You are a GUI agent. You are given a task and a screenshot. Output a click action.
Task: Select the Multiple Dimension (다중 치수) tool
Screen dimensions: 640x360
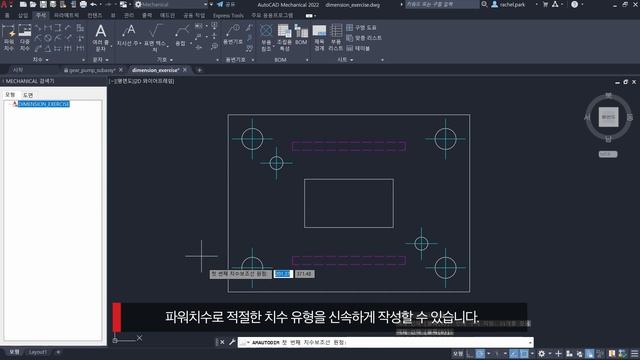pos(24,38)
